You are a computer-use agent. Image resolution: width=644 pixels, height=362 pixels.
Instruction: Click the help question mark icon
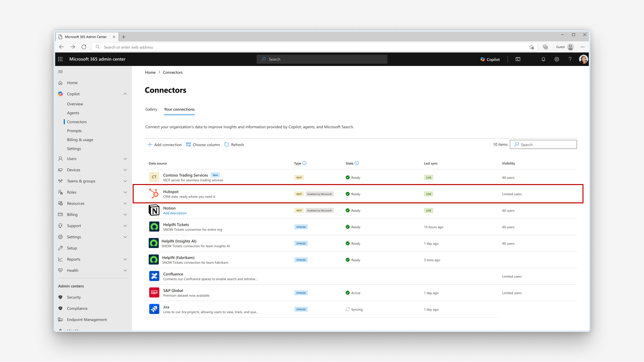tap(570, 59)
